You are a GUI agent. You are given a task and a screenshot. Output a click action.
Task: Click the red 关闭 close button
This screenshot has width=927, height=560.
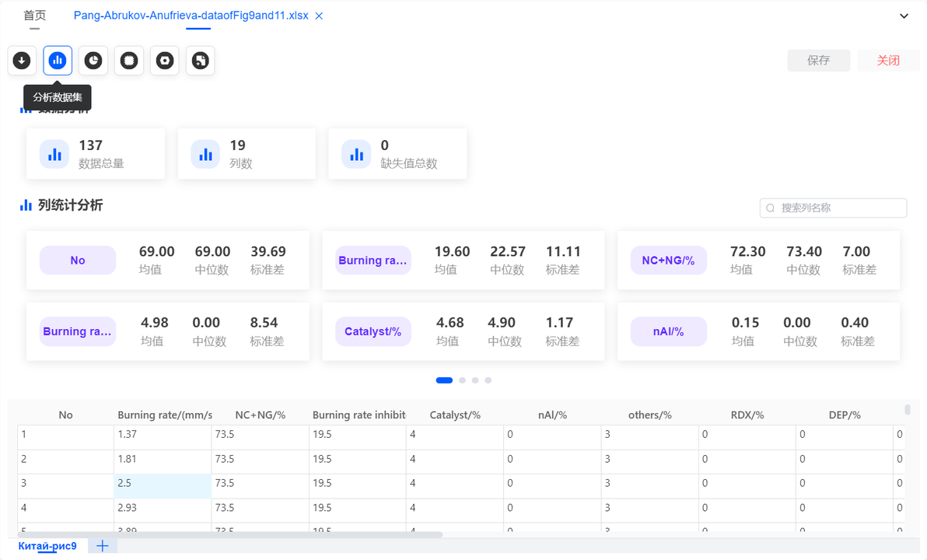click(888, 61)
